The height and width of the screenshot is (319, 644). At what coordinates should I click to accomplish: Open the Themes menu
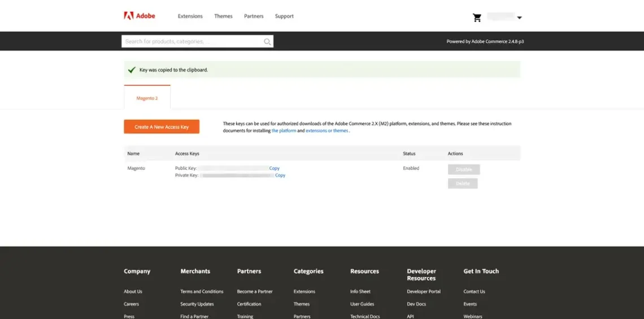pyautogui.click(x=224, y=16)
